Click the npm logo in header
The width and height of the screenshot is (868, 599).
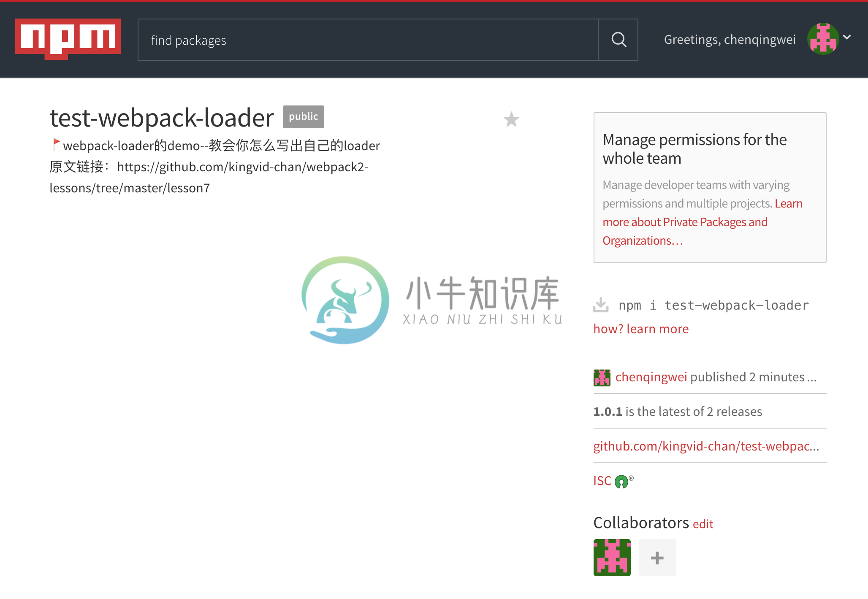68,39
